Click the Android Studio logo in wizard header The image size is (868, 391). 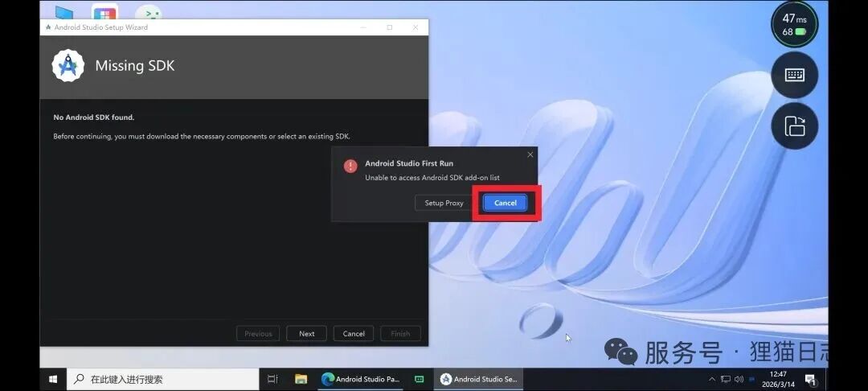click(x=68, y=66)
